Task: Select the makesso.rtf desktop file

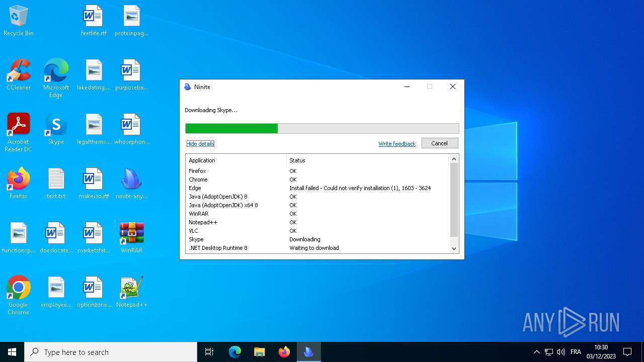Action: pos(94,184)
